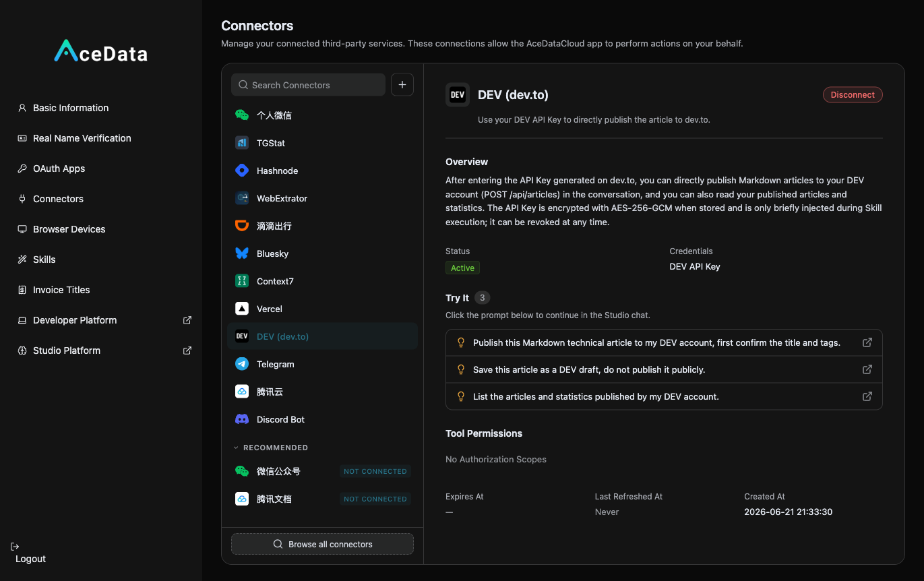Select prompt to save article as DEV draft

pos(664,369)
